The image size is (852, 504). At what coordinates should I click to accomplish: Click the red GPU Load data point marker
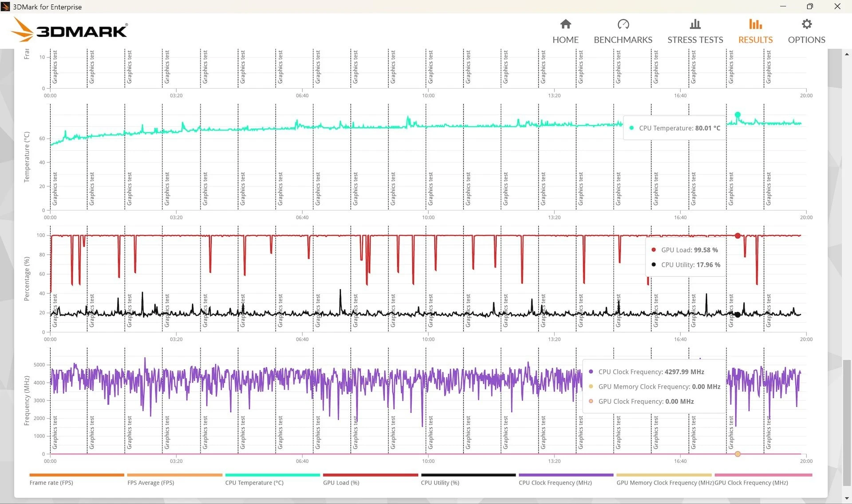click(738, 236)
